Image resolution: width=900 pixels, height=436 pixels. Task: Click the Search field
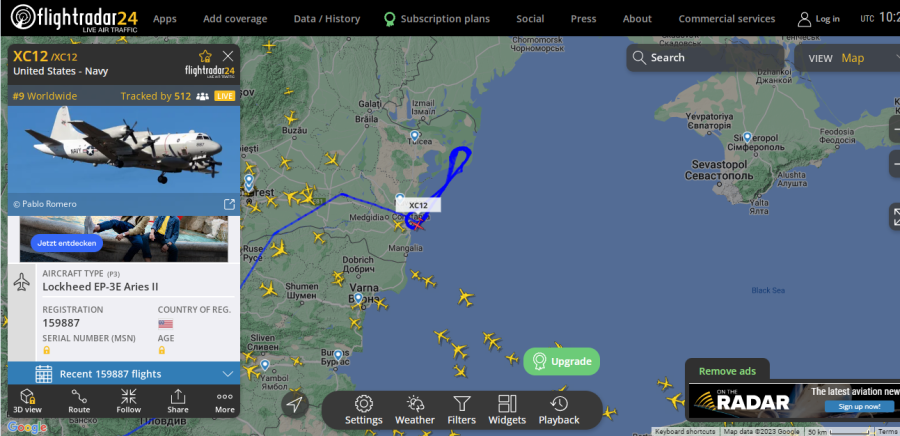(705, 58)
